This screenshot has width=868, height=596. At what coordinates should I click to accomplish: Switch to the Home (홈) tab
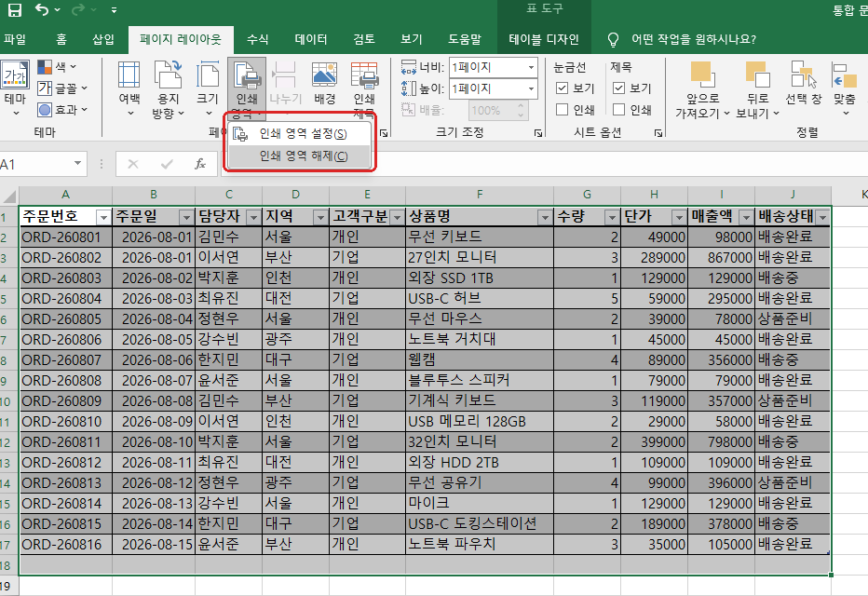click(61, 39)
